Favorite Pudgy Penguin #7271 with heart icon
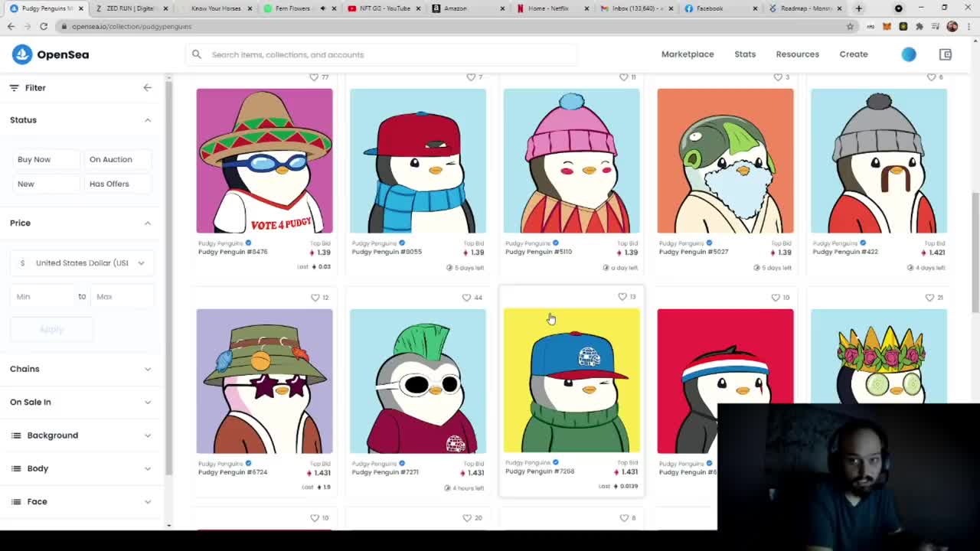This screenshot has height=551, width=980. tap(466, 297)
